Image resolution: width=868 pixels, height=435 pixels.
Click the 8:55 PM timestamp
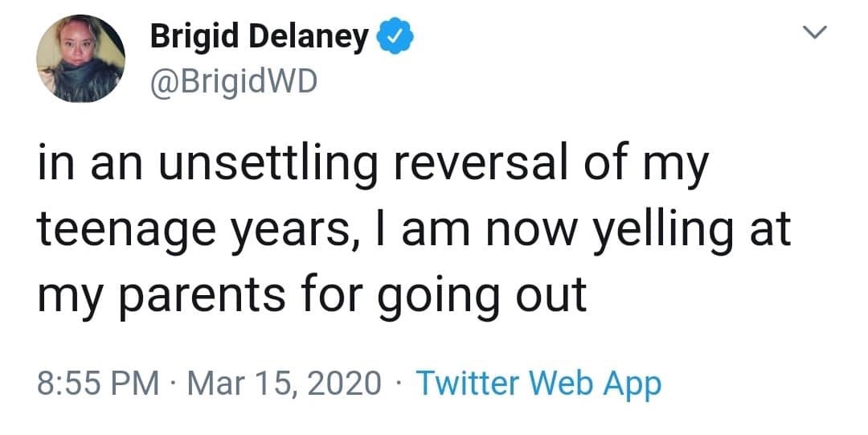99,383
